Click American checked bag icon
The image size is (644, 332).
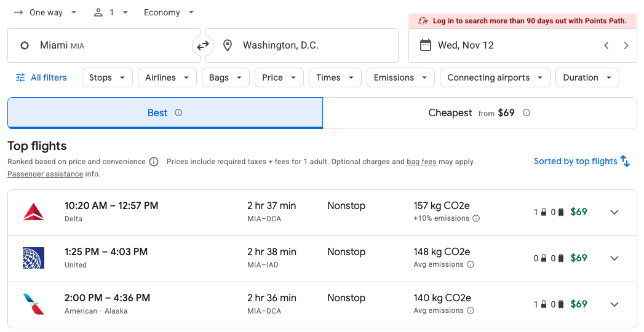point(560,304)
